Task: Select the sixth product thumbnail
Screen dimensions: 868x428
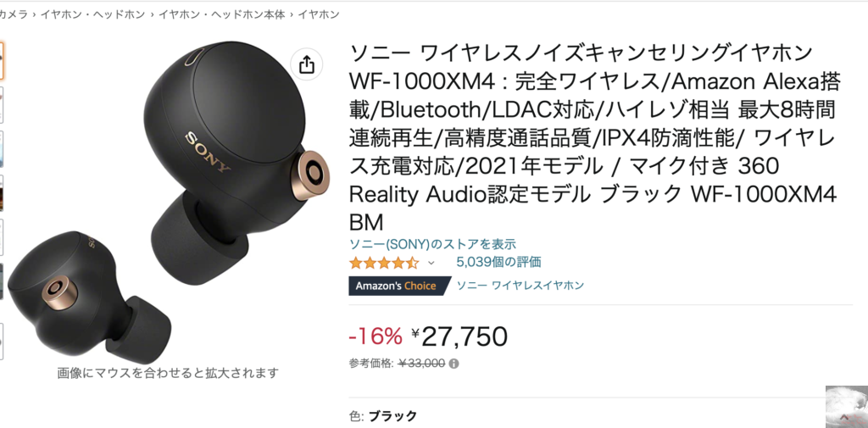Action: tap(2, 282)
